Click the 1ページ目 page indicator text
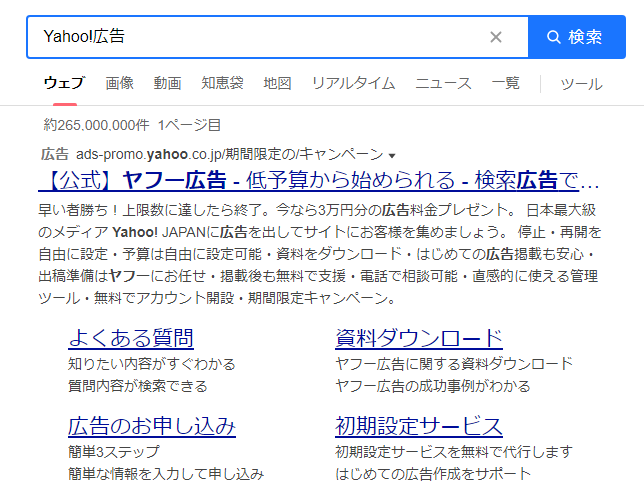This screenshot has height=501, width=644. pyautogui.click(x=189, y=125)
